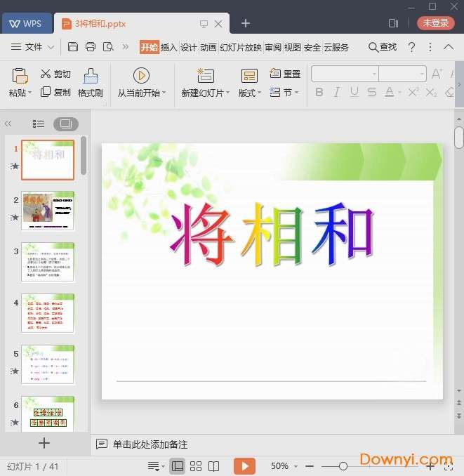Image resolution: width=464 pixels, height=476 pixels.
Task: Copy selection with 复制
Action: [55, 92]
